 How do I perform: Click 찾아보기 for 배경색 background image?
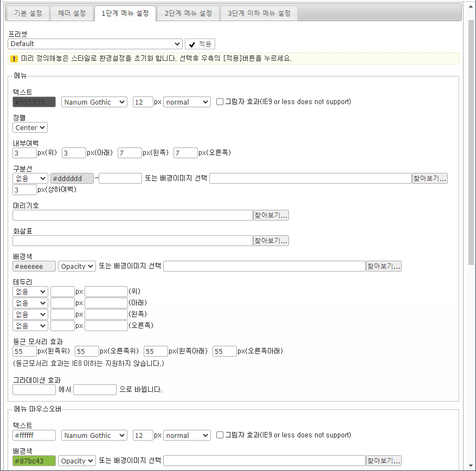383,266
